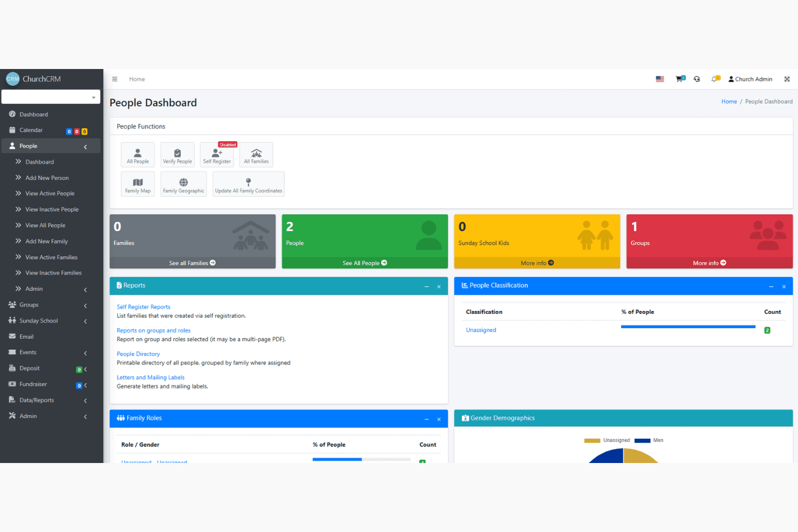Image resolution: width=798 pixels, height=532 pixels.
Task: Collapse the Reports panel
Action: (x=426, y=287)
